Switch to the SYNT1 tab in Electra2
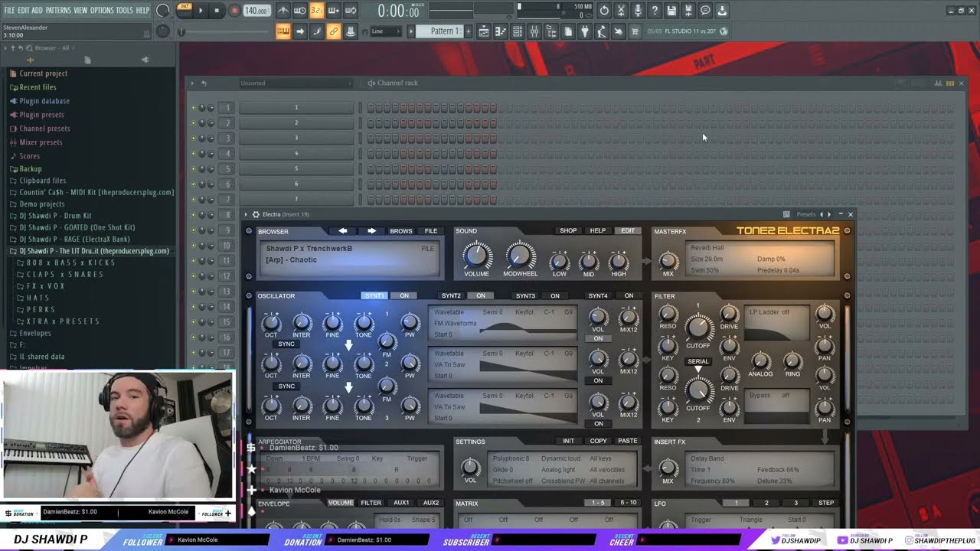980x551 pixels. [x=374, y=295]
